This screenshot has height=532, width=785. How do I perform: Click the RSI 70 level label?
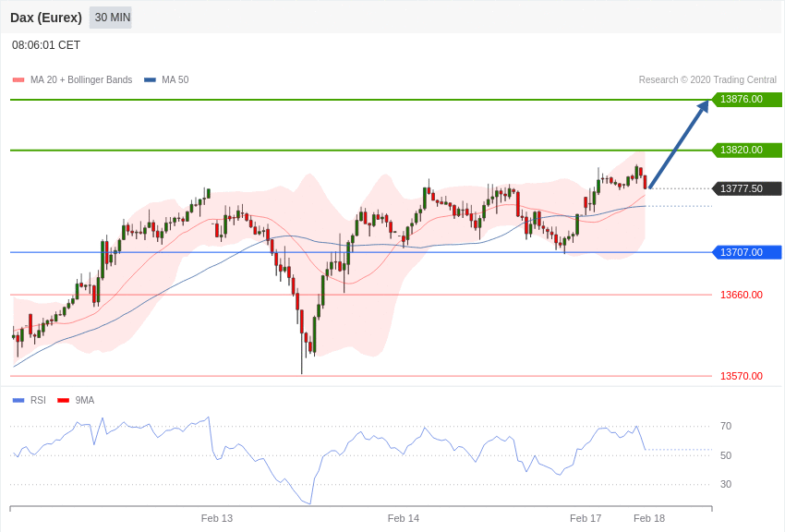click(x=726, y=426)
